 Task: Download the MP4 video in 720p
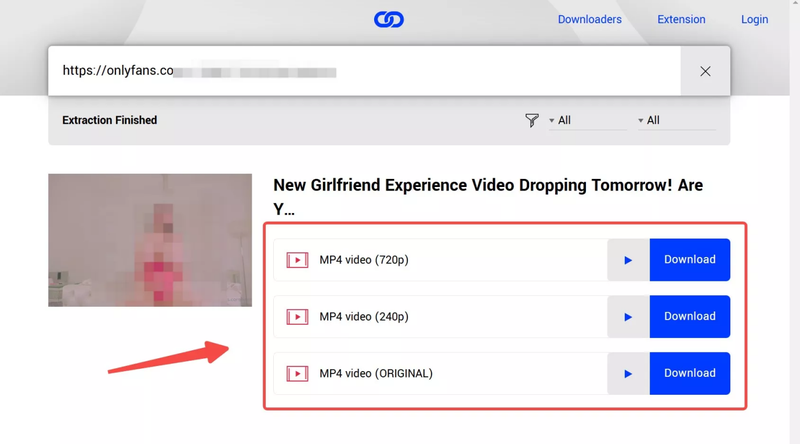click(x=689, y=260)
